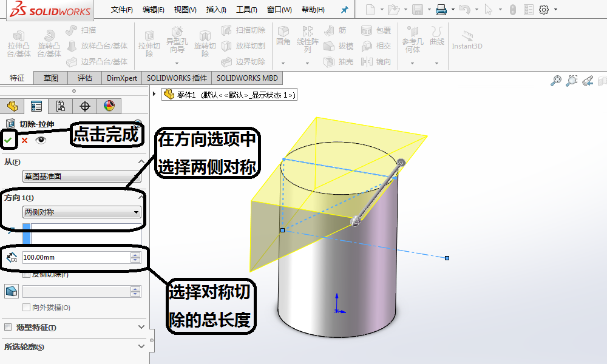Click the Extruded Boss/Base (拉伸凸台/基体) tool

(19, 44)
